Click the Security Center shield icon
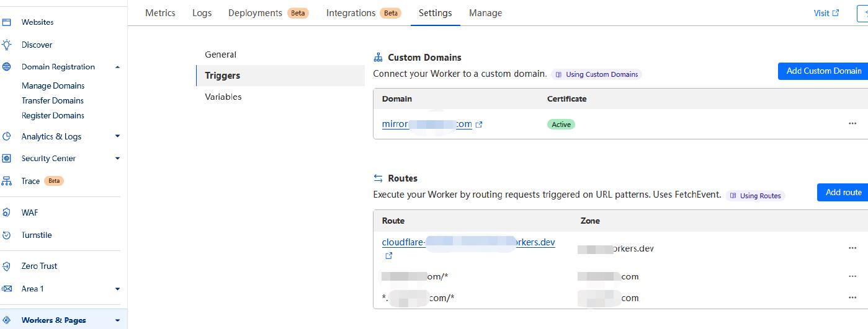Viewport: 868px width, 329px height. pos(7,159)
